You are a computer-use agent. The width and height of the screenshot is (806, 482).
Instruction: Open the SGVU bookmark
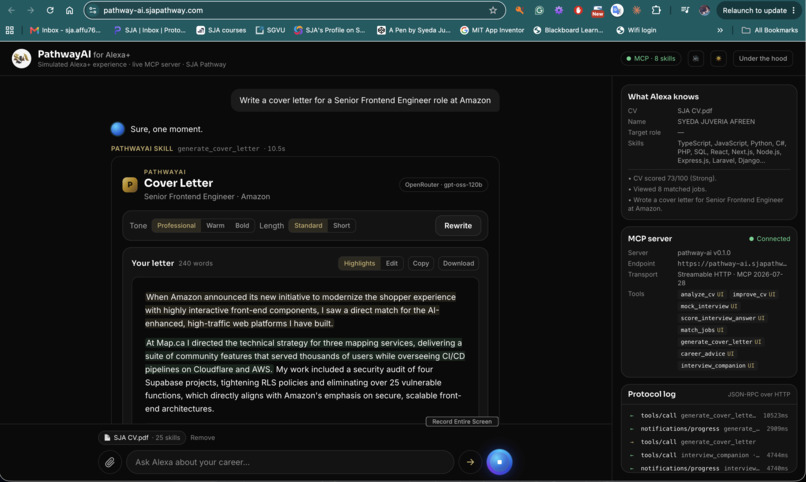pyautogui.click(x=270, y=30)
